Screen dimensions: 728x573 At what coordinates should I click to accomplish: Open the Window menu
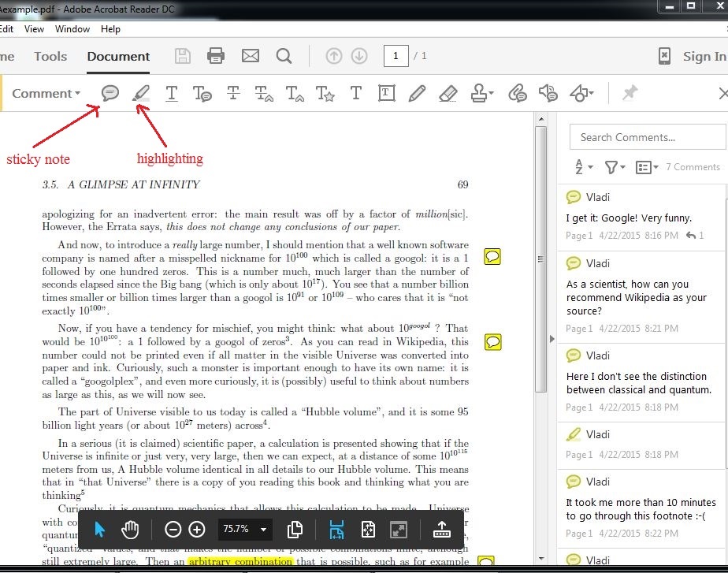tap(72, 29)
